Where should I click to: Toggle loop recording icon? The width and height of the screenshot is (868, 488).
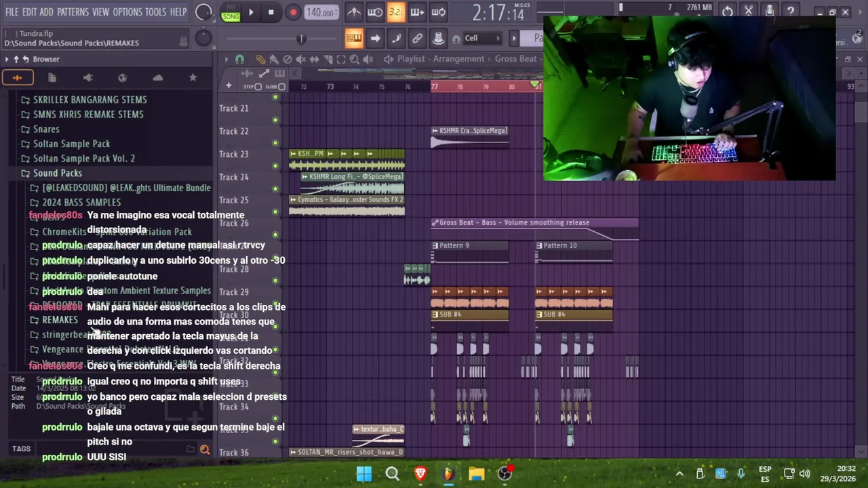(x=438, y=12)
